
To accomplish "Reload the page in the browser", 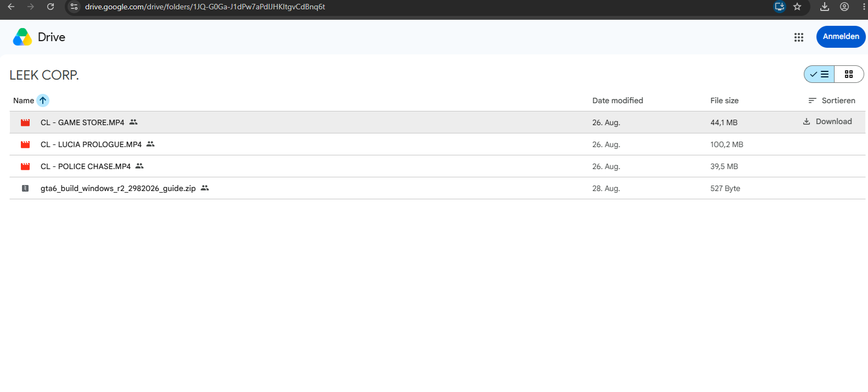I will click(x=51, y=7).
